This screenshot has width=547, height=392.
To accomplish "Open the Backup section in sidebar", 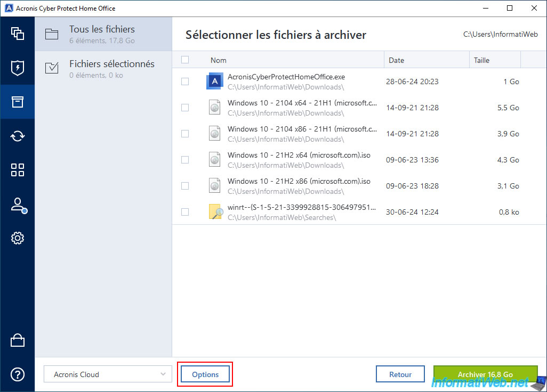I will point(17,33).
